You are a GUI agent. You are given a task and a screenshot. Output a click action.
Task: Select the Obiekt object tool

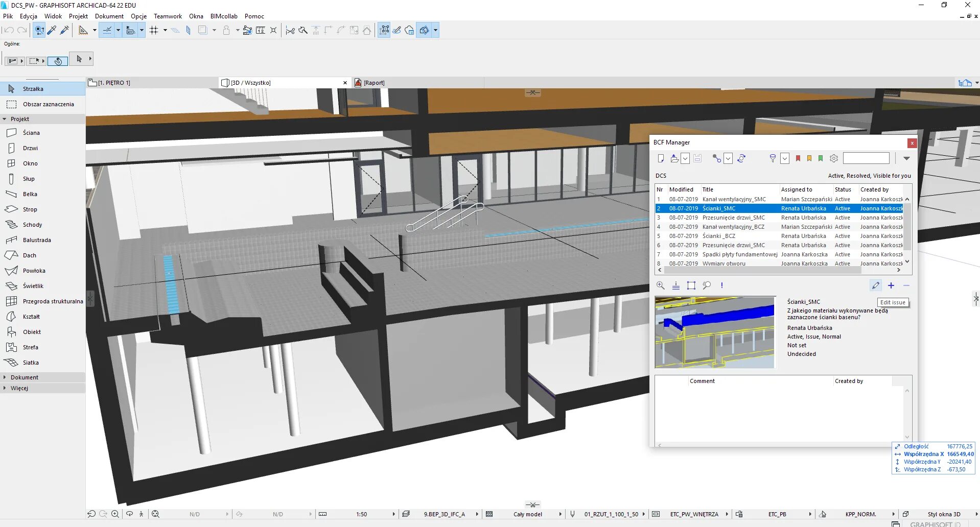[42, 332]
